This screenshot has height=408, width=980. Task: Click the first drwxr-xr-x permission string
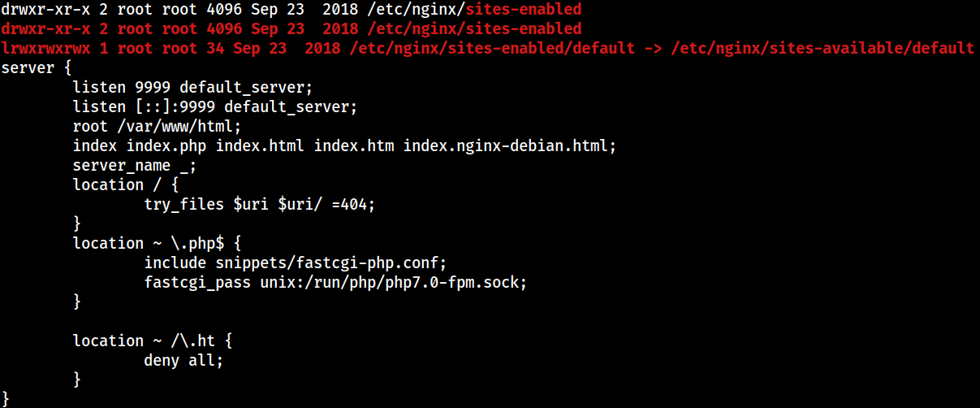pyautogui.click(x=45, y=9)
